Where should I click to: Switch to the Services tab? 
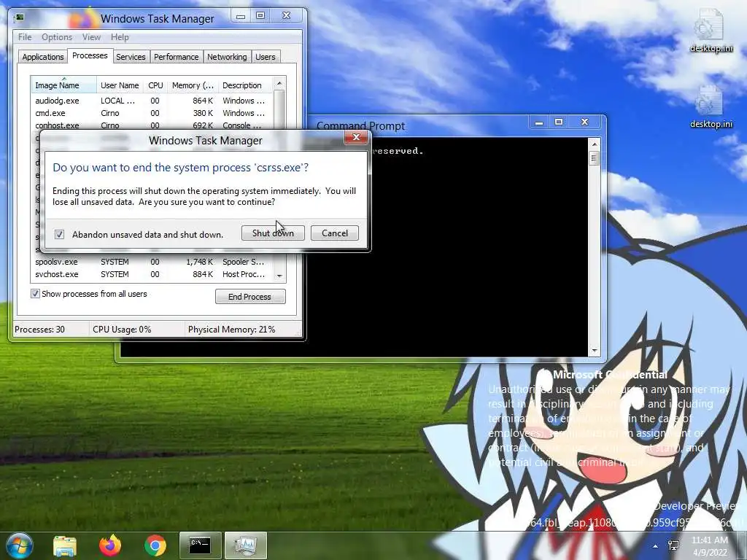pyautogui.click(x=131, y=57)
